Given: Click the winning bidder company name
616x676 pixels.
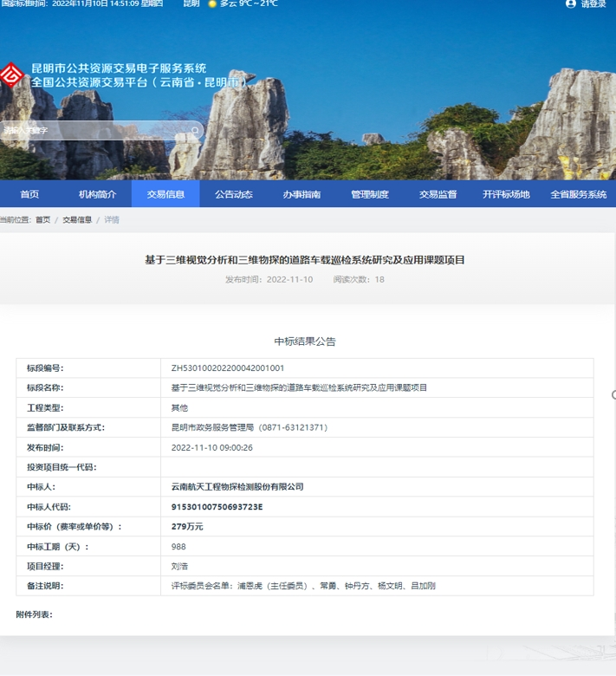Looking at the screenshot, I should coord(237,487).
